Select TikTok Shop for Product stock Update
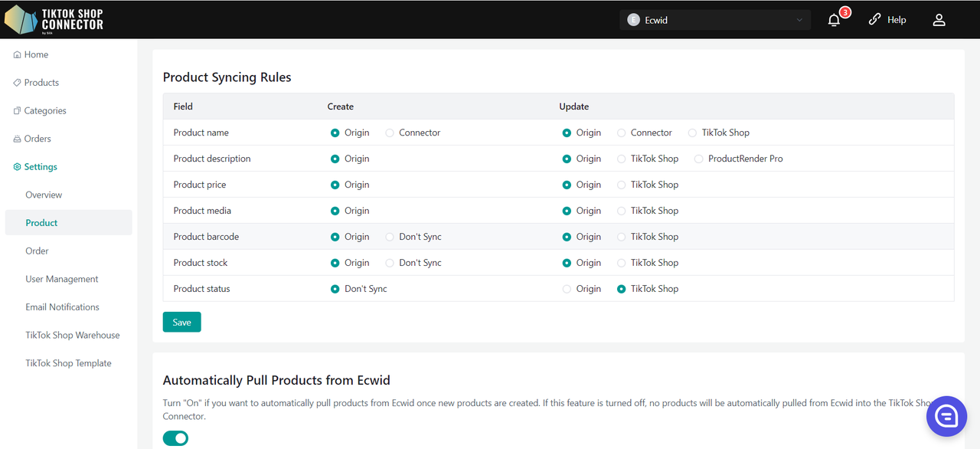This screenshot has width=980, height=449. (x=622, y=263)
